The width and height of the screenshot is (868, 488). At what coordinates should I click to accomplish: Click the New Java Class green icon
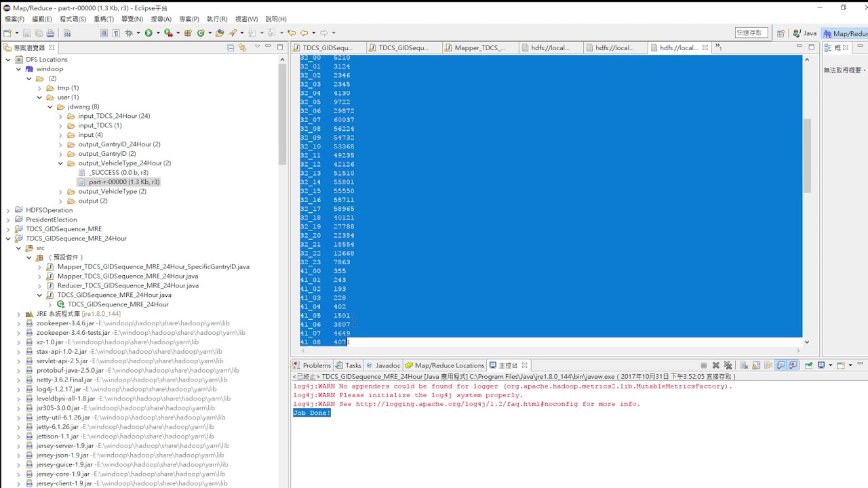201,33
